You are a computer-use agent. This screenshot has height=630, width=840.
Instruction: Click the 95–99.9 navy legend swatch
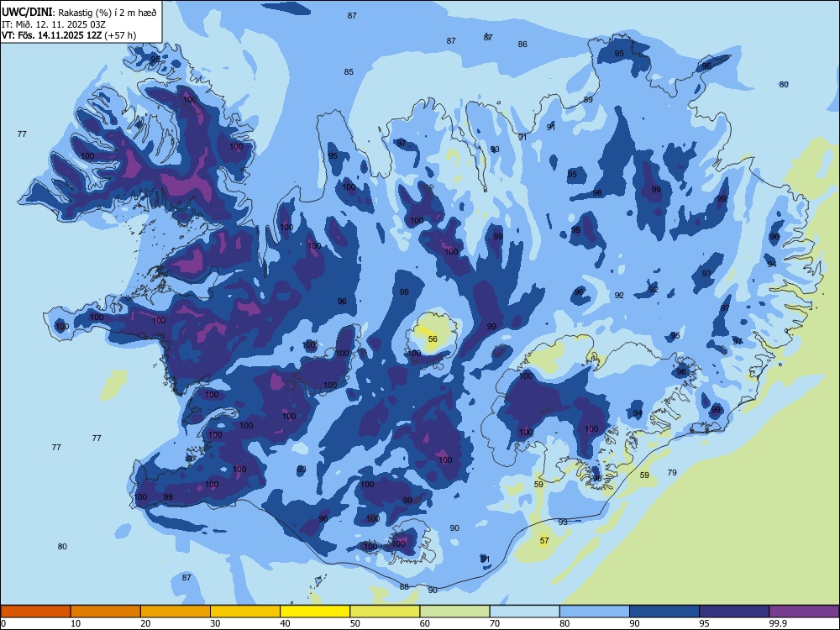pyautogui.click(x=734, y=612)
